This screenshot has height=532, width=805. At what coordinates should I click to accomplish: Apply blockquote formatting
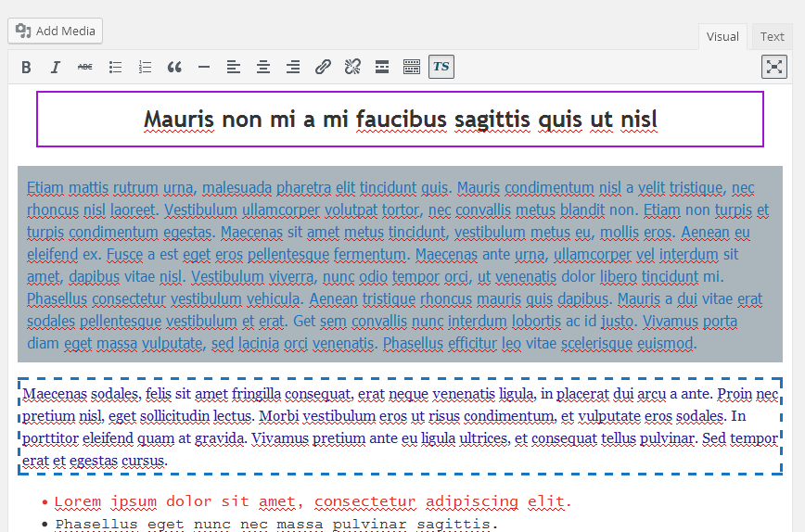click(x=174, y=67)
